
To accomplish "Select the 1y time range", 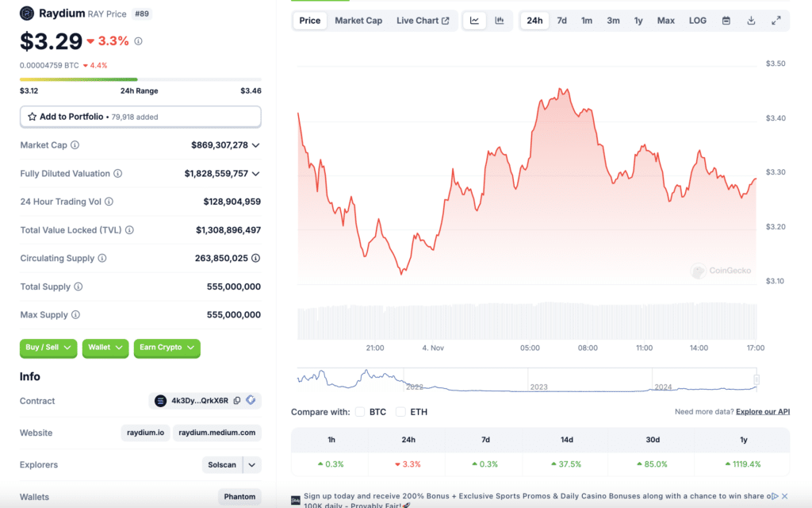I will coord(638,21).
